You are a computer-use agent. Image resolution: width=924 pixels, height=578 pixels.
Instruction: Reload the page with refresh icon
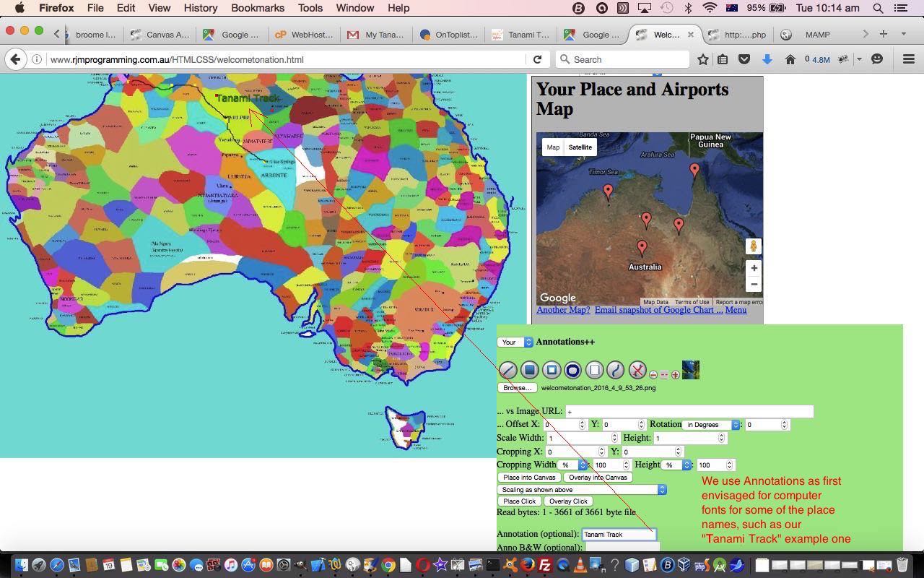[537, 59]
